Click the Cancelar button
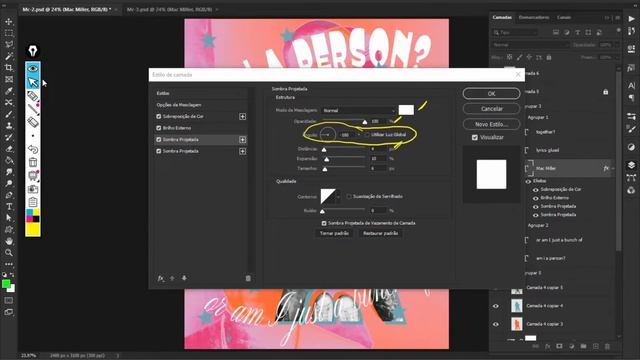 [491, 109]
